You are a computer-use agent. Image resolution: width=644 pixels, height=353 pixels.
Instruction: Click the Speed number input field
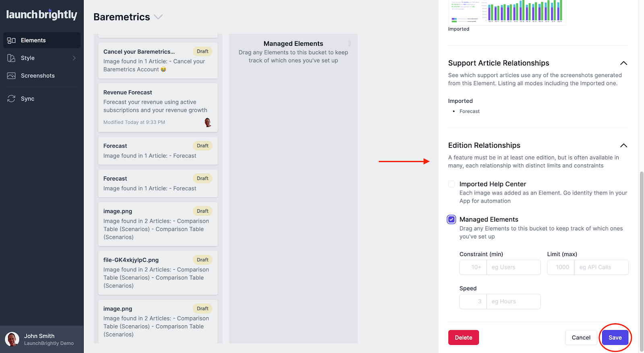[x=473, y=302]
